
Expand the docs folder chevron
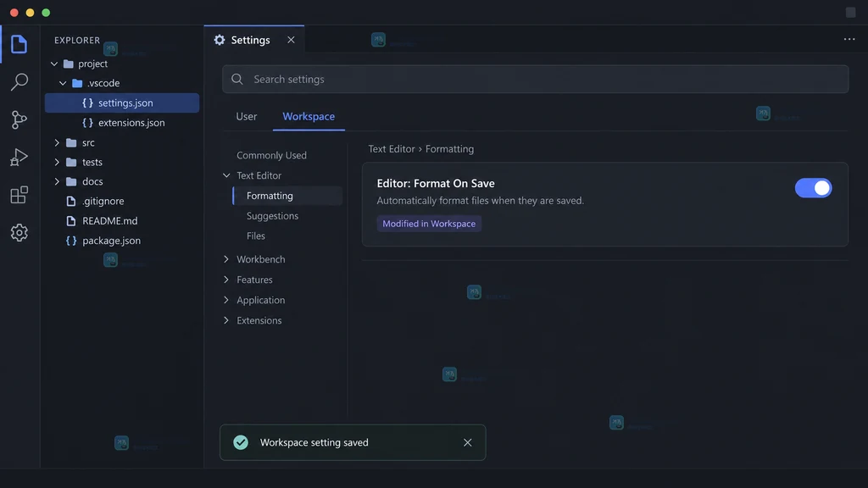(x=57, y=181)
